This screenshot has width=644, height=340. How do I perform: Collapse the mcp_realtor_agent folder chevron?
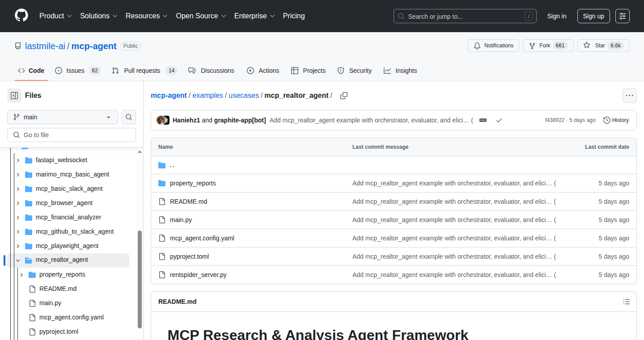point(18,260)
